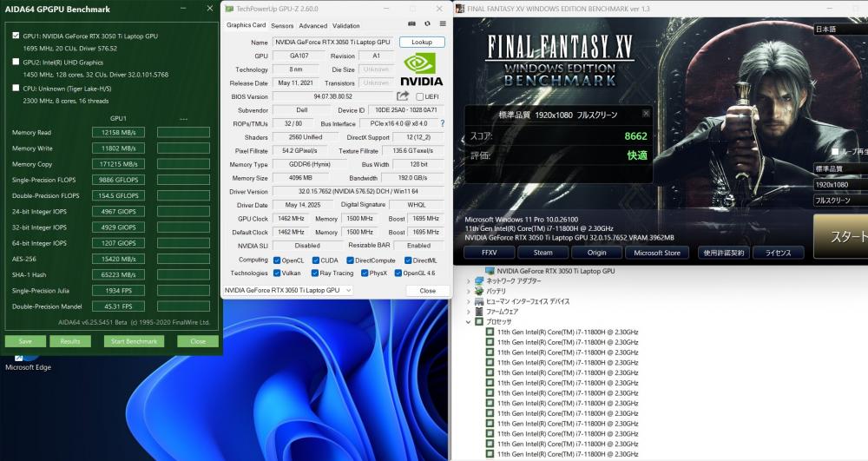Enable the loop playback (ループ再生) checkbox
The width and height of the screenshot is (868, 461).
835,151
